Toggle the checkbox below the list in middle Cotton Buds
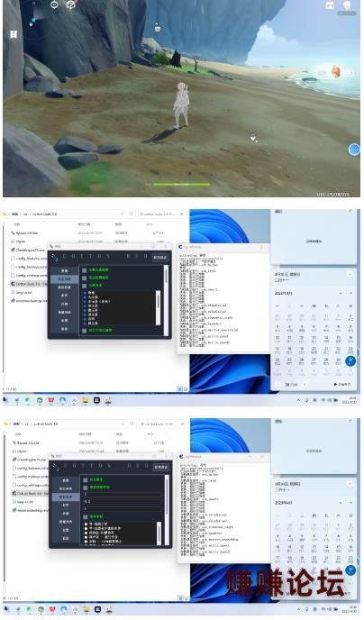The width and height of the screenshot is (364, 620). point(84,330)
